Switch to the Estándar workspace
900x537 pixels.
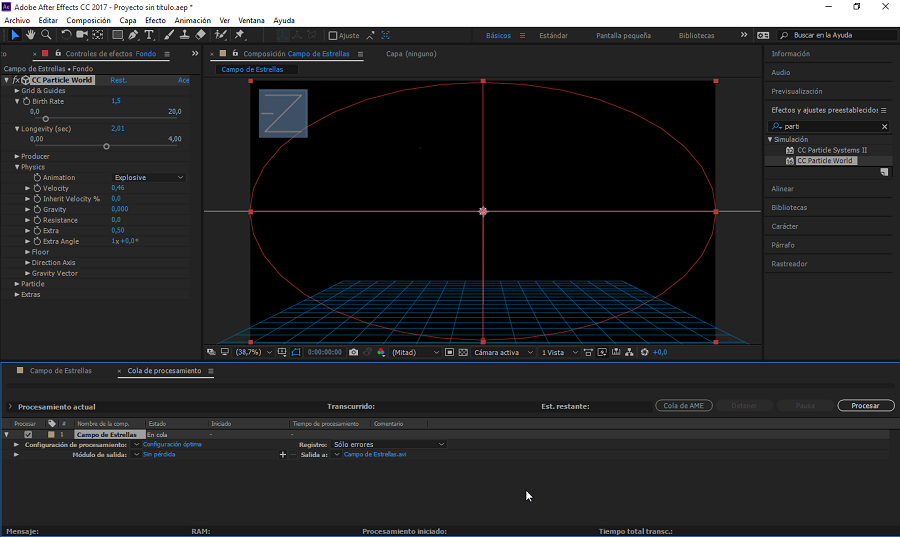553,36
